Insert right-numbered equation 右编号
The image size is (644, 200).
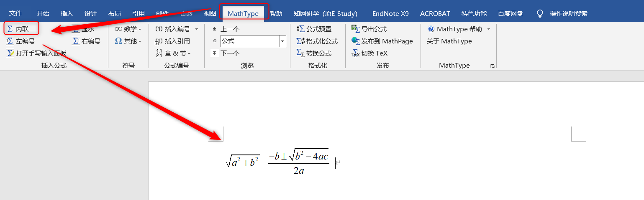(86, 41)
